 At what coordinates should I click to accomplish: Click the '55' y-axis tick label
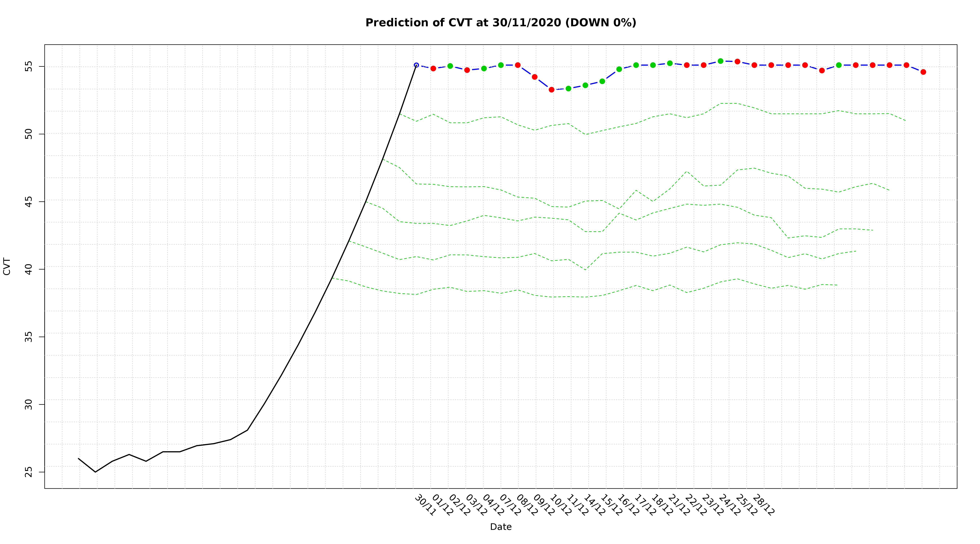click(29, 67)
